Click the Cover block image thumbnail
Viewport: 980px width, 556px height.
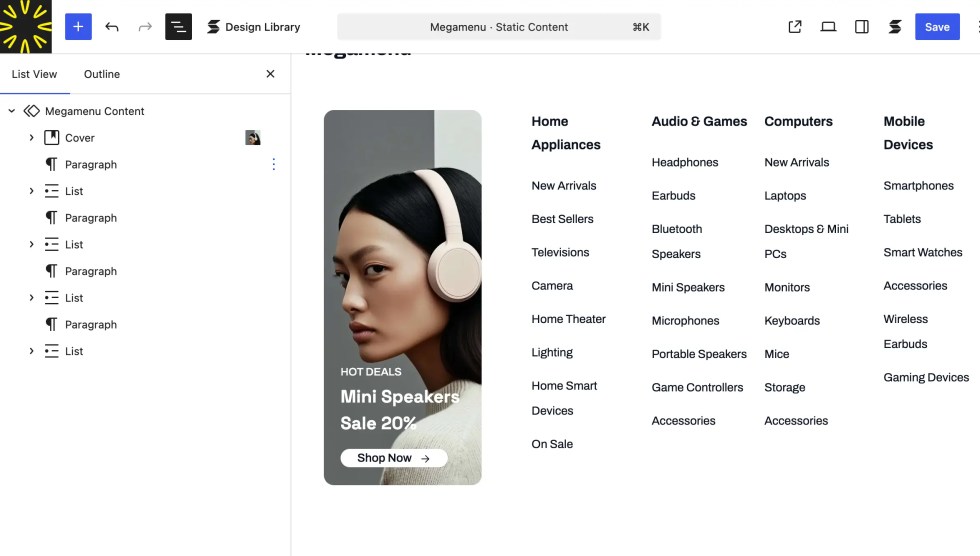[252, 137]
